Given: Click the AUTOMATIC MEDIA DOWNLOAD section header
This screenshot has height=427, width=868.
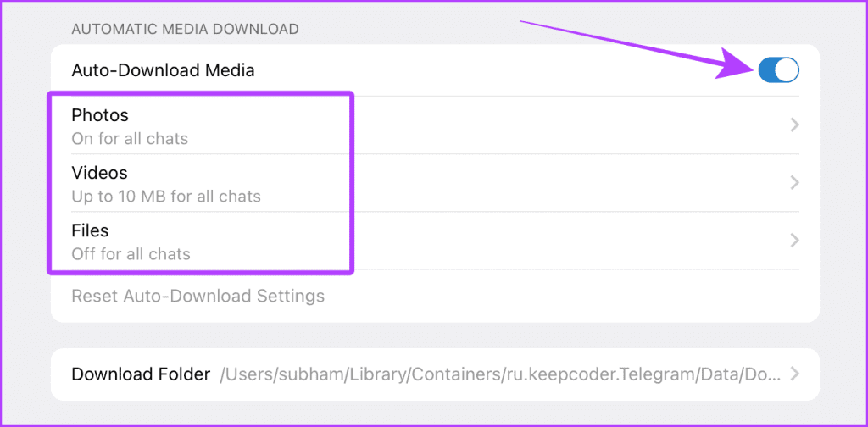Looking at the screenshot, I should click(186, 29).
